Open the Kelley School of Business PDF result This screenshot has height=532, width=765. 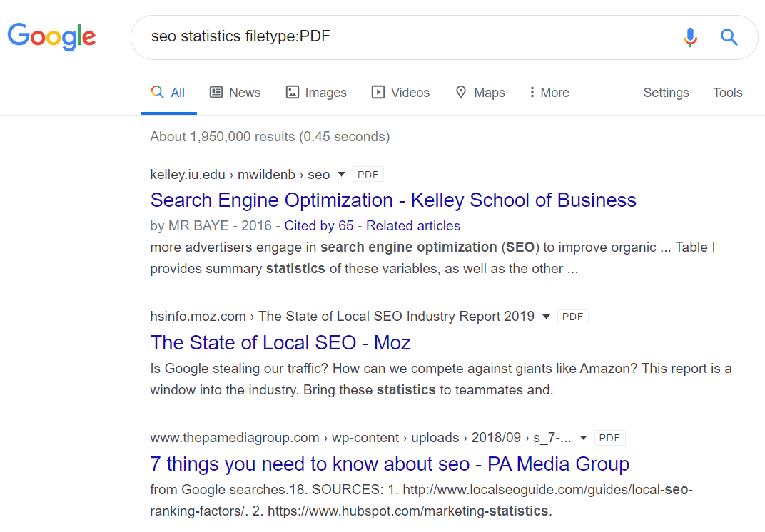coord(392,200)
